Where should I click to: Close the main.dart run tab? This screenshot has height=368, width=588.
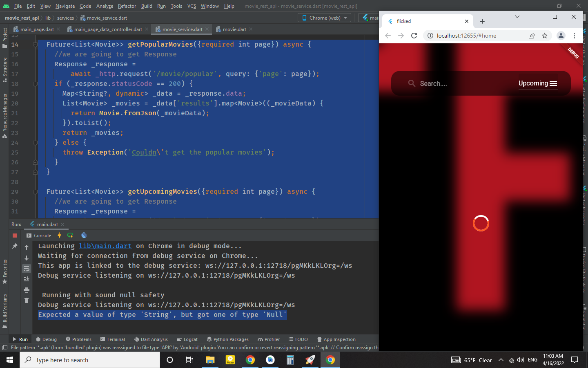62,224
